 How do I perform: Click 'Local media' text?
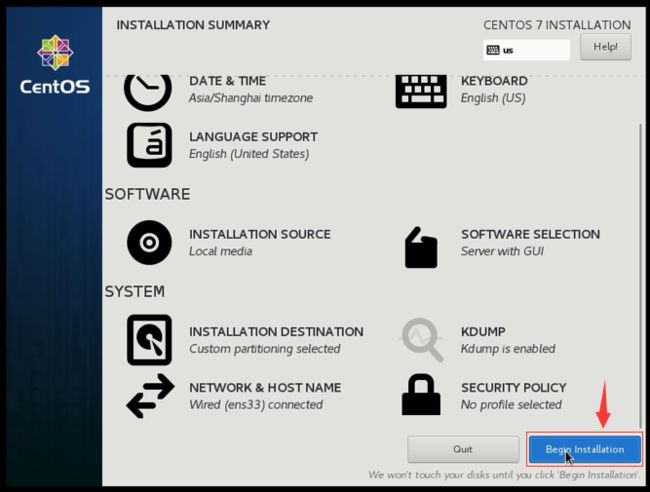(221, 252)
